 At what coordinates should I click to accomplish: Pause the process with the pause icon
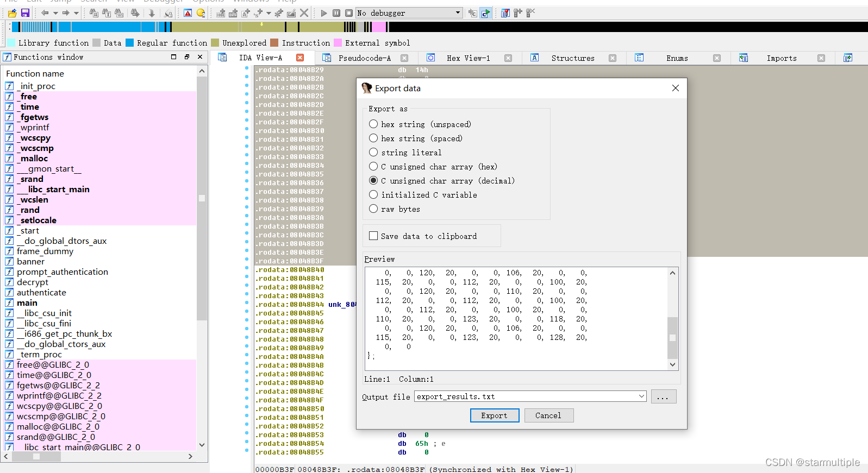336,13
